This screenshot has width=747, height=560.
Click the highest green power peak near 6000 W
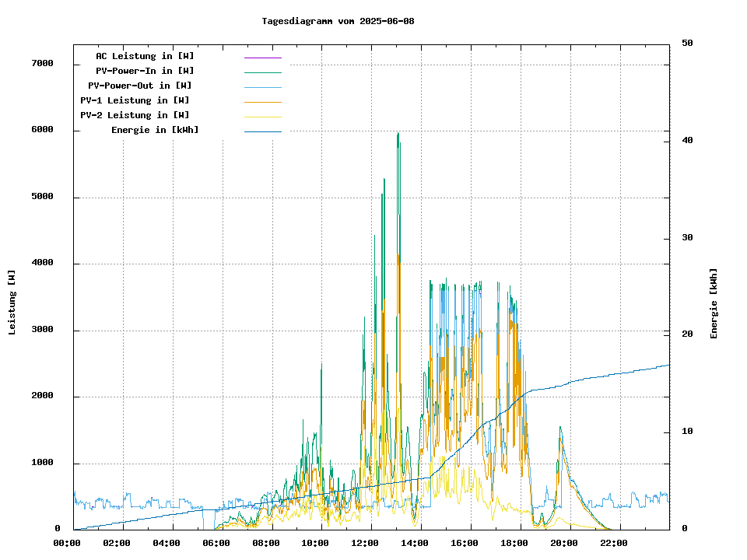tap(398, 135)
